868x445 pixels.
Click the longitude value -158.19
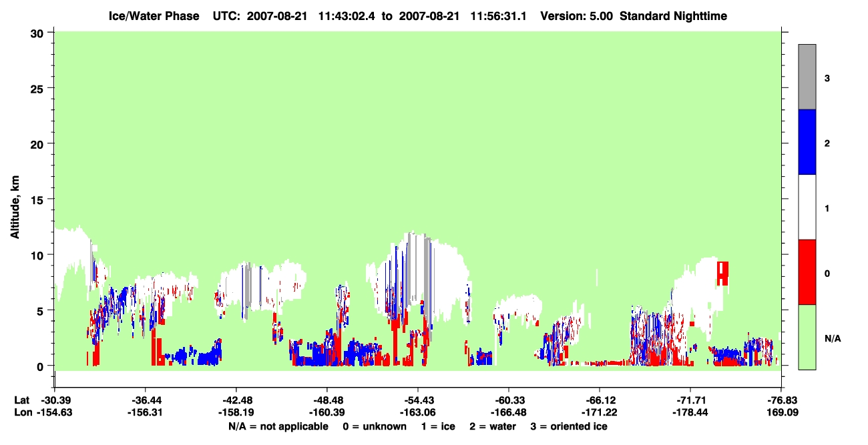236,413
